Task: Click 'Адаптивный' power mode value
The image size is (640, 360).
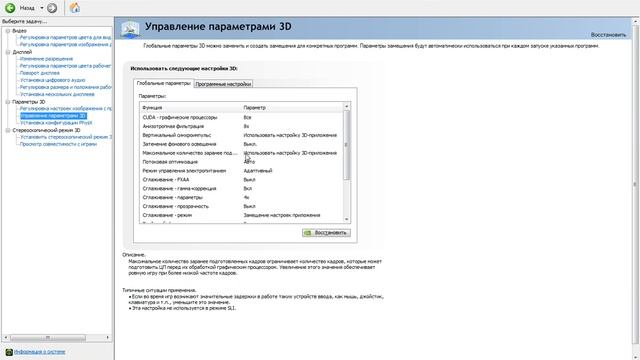Action: pyautogui.click(x=258, y=171)
